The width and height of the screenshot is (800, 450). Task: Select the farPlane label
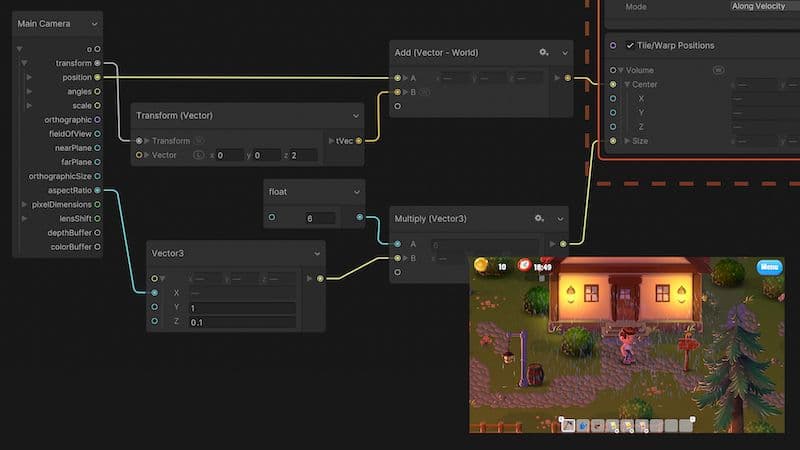click(77, 162)
